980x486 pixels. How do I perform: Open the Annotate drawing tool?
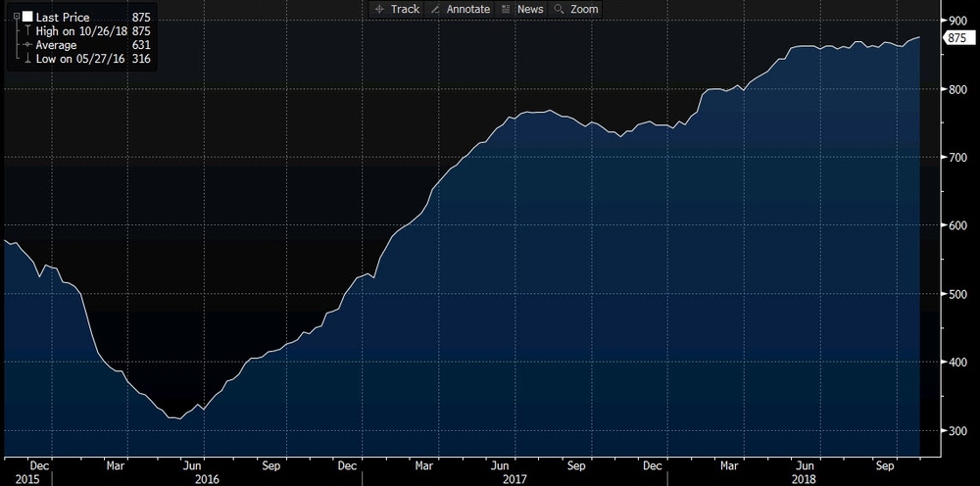tap(460, 10)
